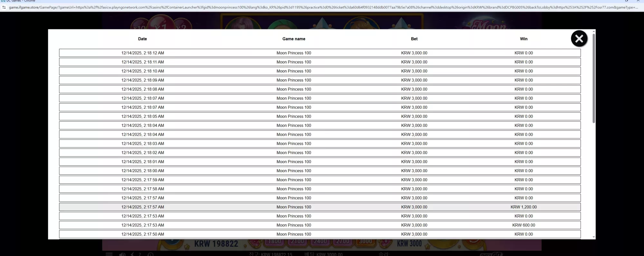Click the KRW 198822 balance in the game
The width and height of the screenshot is (644, 256).
[216, 244]
